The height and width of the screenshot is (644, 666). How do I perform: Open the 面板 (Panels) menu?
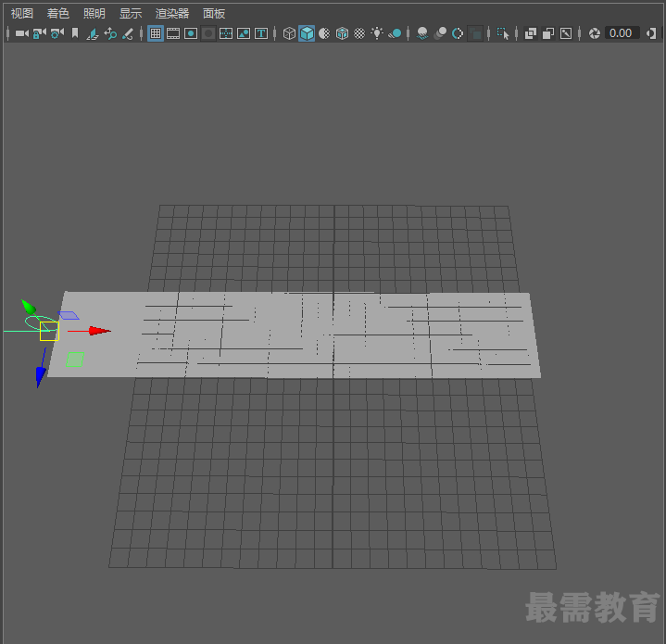214,14
